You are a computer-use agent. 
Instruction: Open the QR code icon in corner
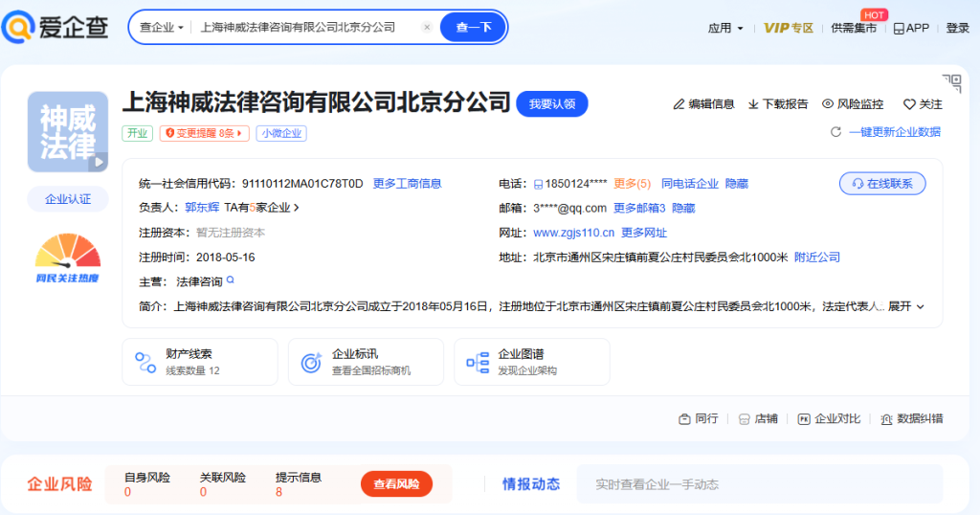pyautogui.click(x=951, y=83)
